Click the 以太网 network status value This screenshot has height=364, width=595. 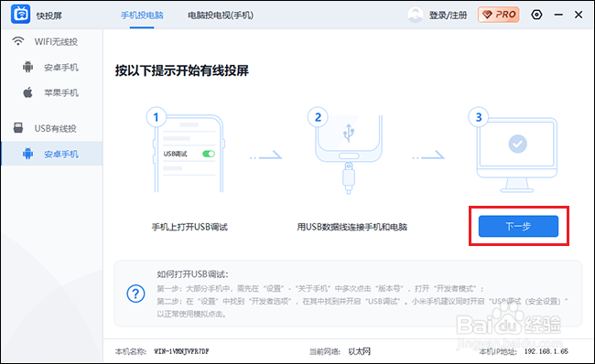[359, 351]
